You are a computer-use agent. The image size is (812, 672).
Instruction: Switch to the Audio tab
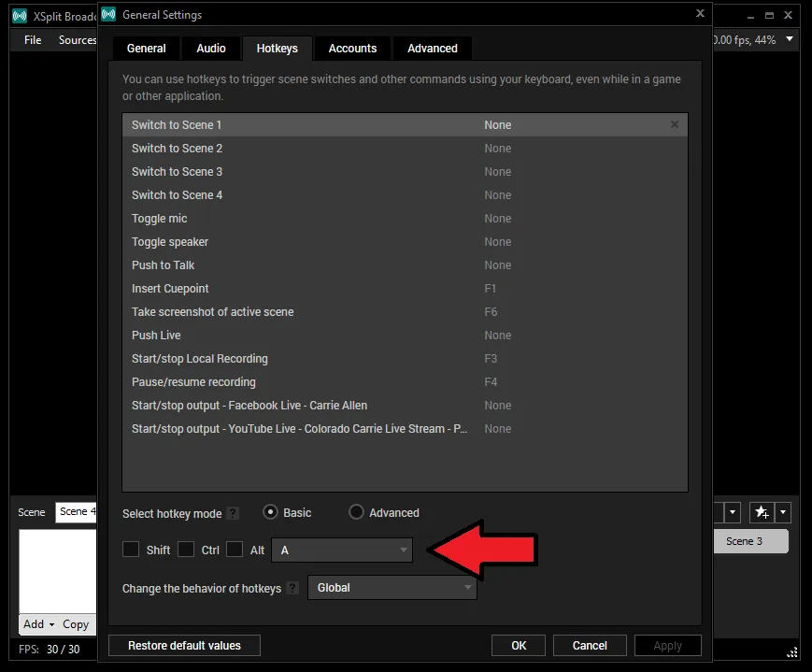pos(211,49)
